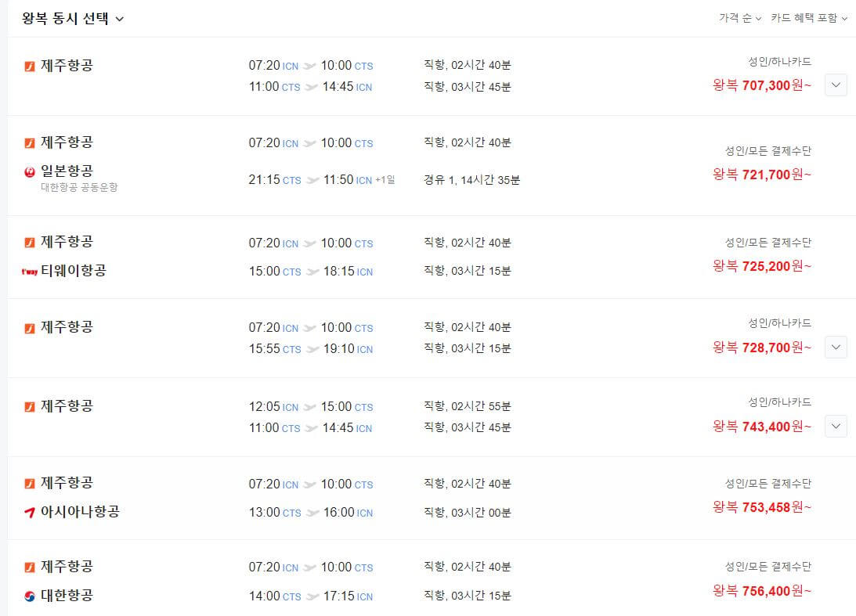This screenshot has height=616, width=856.
Task: Expand details chevron on the 743,400원 flight
Action: (x=835, y=427)
